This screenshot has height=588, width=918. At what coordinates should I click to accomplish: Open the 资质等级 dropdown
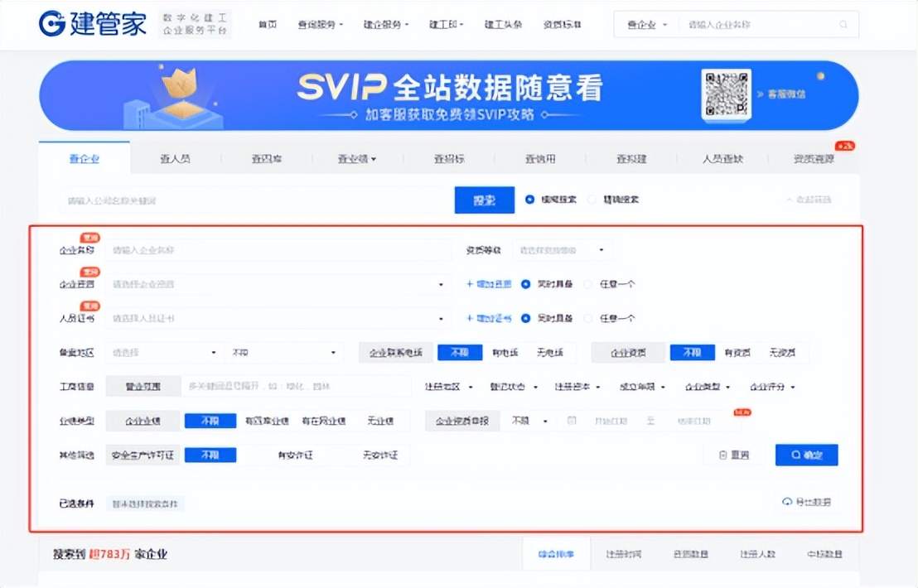tap(563, 248)
